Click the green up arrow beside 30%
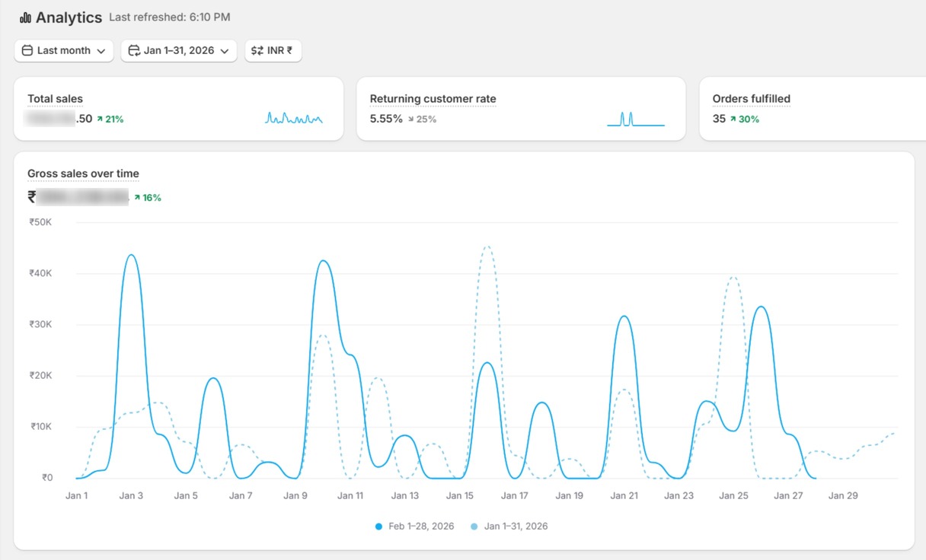Image resolution: width=926 pixels, height=560 pixels. 733,119
